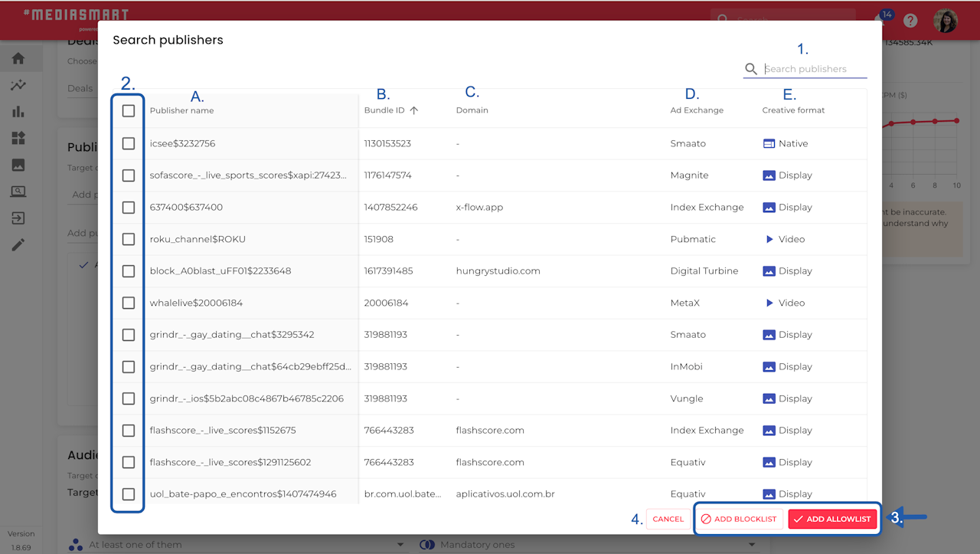Click the Home icon in left sidebar
Viewport: 980px width, 554px height.
tap(18, 58)
